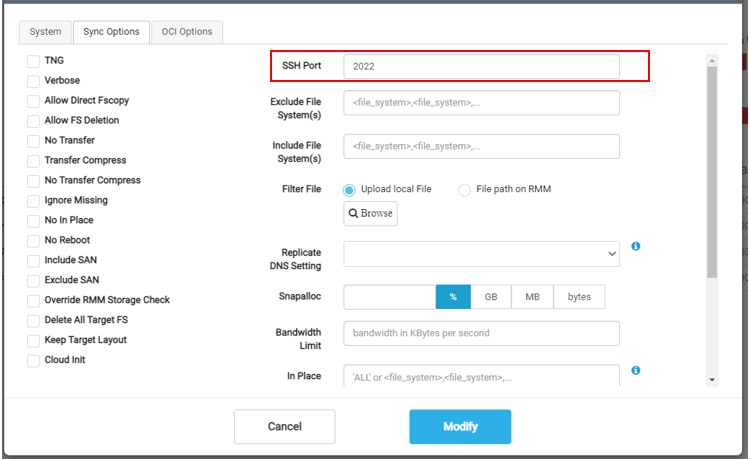
Task: Click the Modify button
Action: click(460, 427)
